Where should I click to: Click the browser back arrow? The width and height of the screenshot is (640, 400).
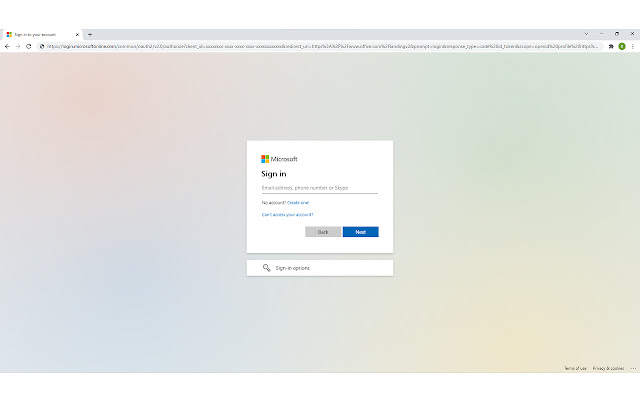pyautogui.click(x=7, y=47)
